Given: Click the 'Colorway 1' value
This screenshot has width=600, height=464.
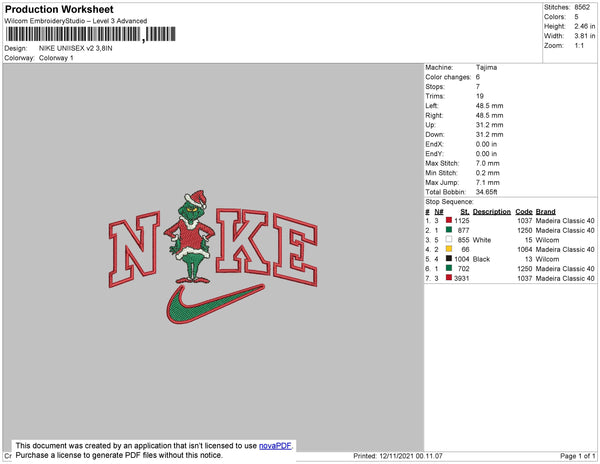Looking at the screenshot, I should tap(56, 58).
